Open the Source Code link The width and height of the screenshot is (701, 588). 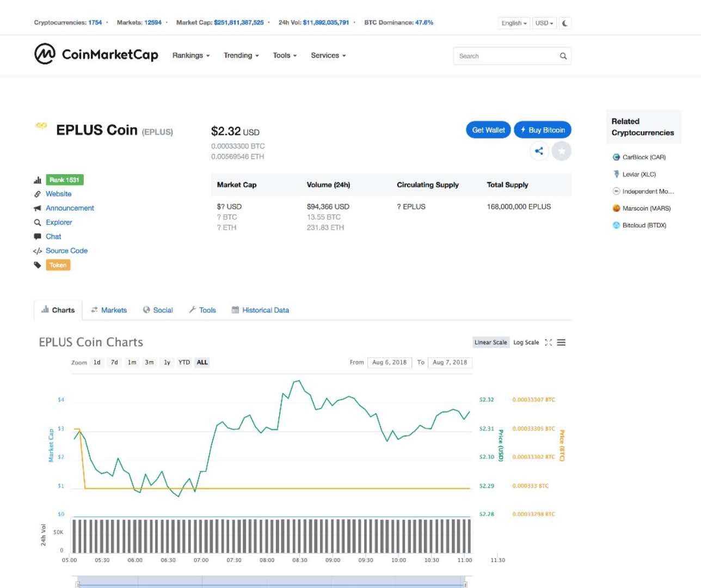pos(66,250)
